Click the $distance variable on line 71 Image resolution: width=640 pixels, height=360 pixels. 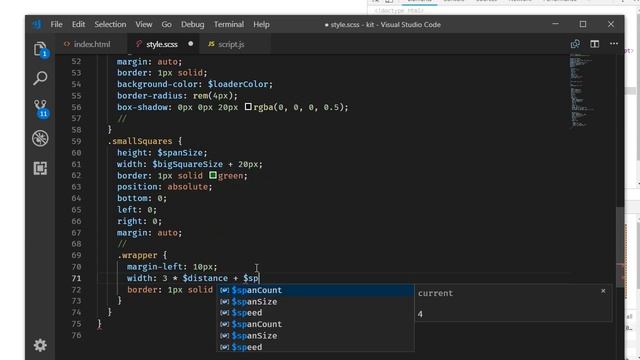pyautogui.click(x=205, y=278)
